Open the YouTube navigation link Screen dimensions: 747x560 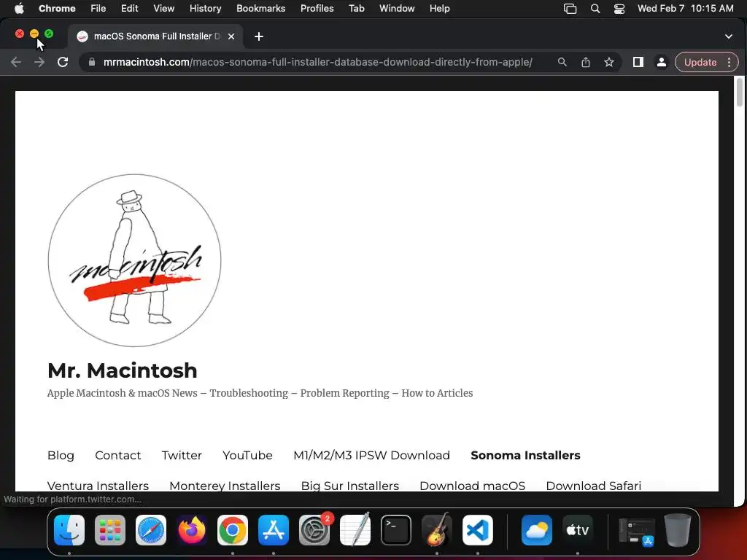247,455
